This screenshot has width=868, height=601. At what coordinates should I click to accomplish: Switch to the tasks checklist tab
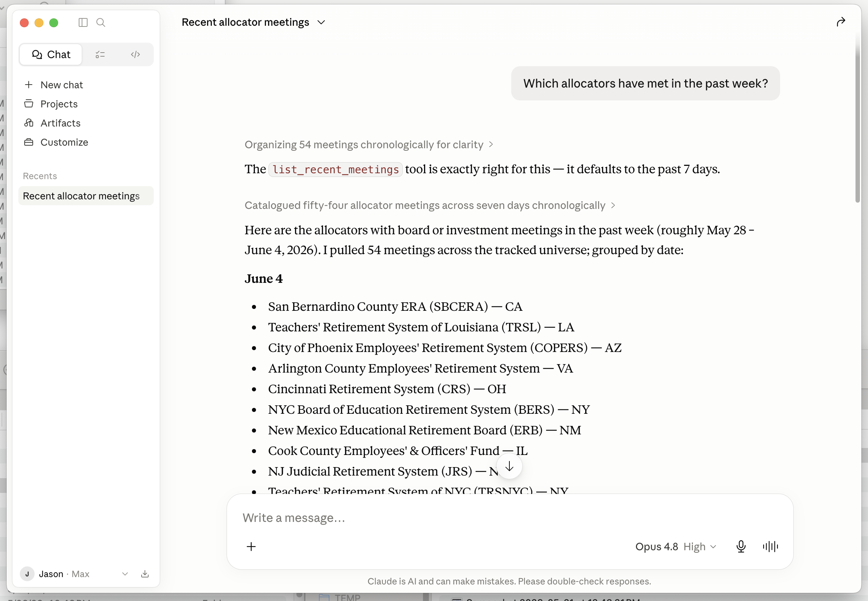pyautogui.click(x=100, y=54)
